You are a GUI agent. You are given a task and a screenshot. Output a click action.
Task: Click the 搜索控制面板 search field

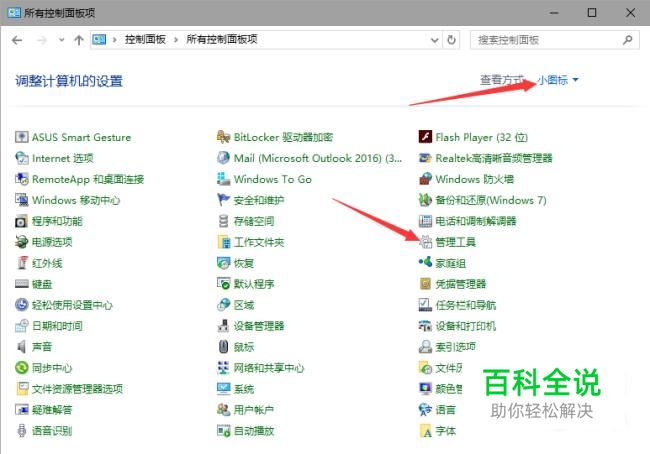[554, 40]
